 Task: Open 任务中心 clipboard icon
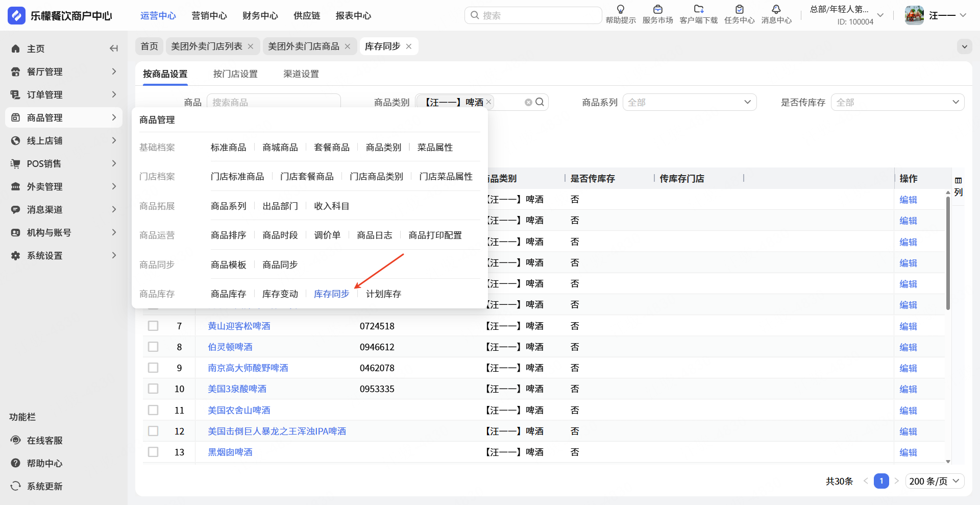pyautogui.click(x=739, y=10)
